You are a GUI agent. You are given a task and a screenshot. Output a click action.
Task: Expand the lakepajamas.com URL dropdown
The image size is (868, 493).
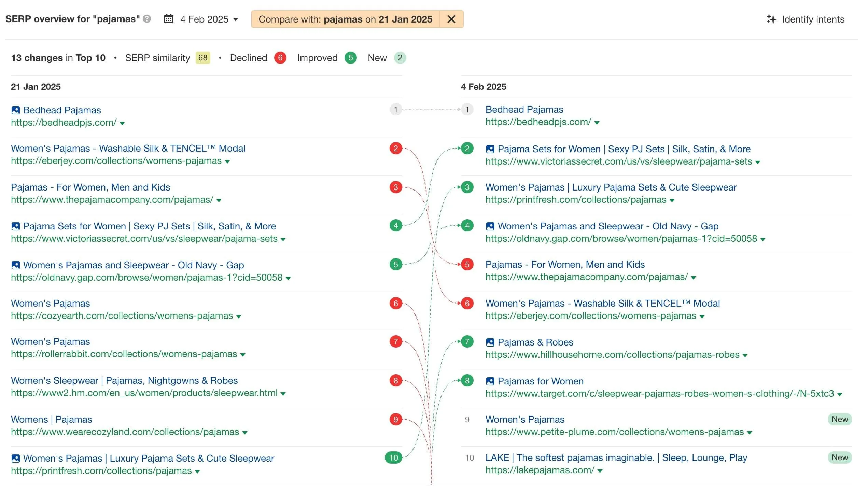(600, 470)
